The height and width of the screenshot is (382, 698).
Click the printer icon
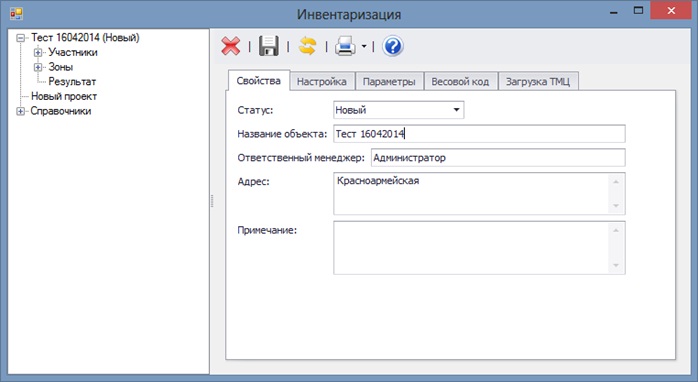coord(345,46)
